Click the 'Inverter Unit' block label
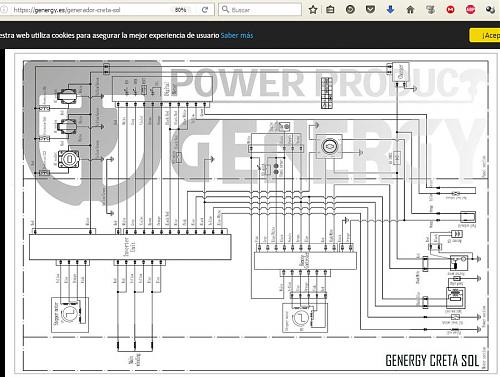500x377 pixels. (x=130, y=247)
